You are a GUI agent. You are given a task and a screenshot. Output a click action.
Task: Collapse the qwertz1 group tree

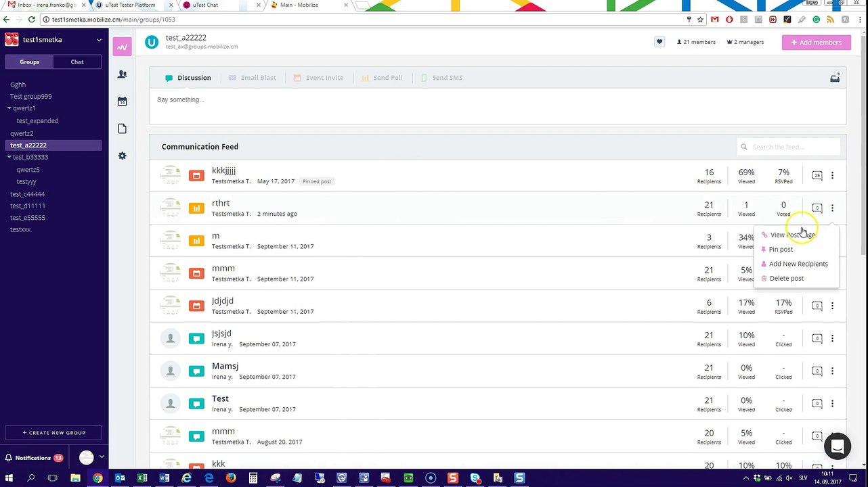coord(9,108)
